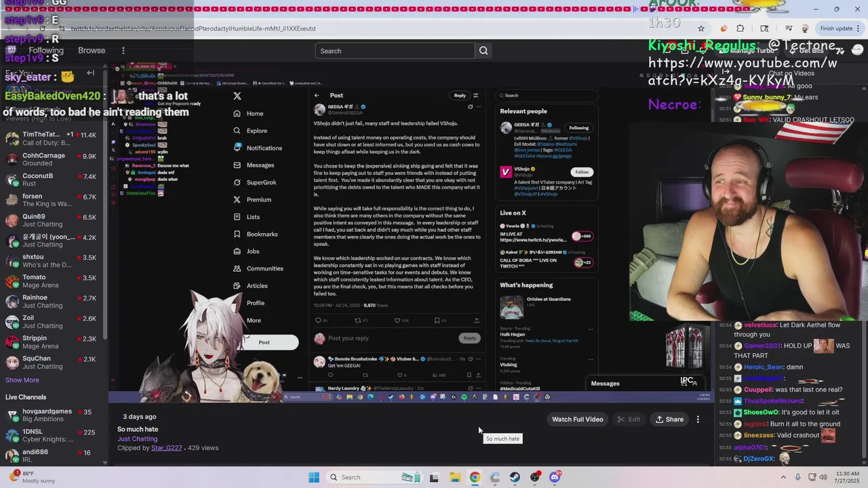Click the Twitch Search input field

pos(395,51)
